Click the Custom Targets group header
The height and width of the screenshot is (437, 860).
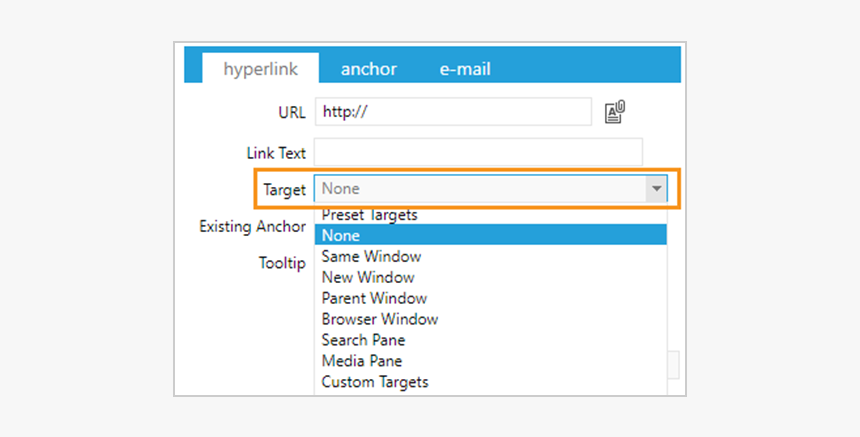[375, 382]
